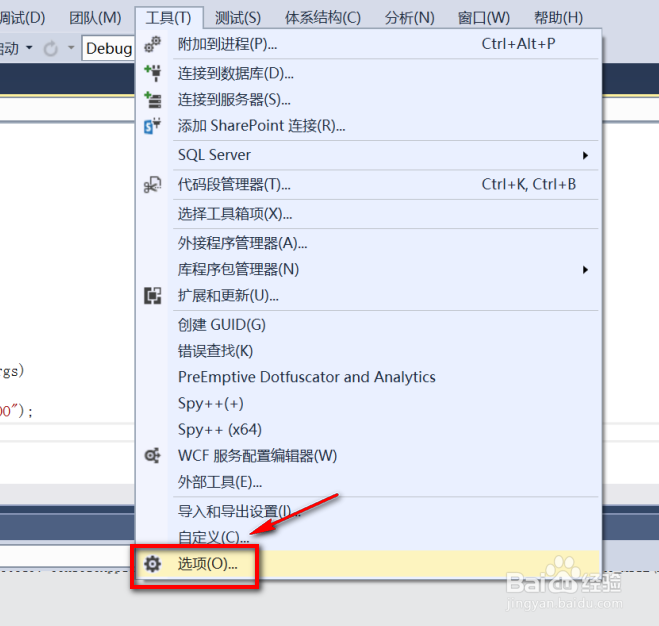
Task: Choose 连接到服务器(S)... from the menu
Action: 369,100
